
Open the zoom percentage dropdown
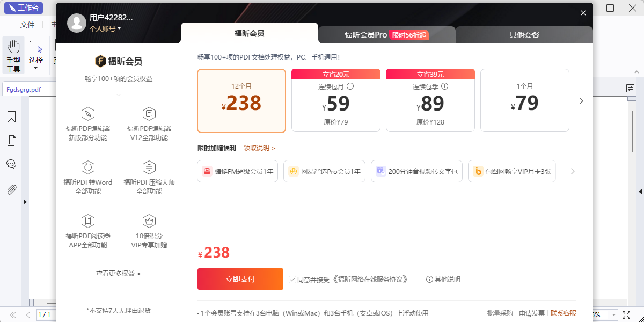point(613,315)
